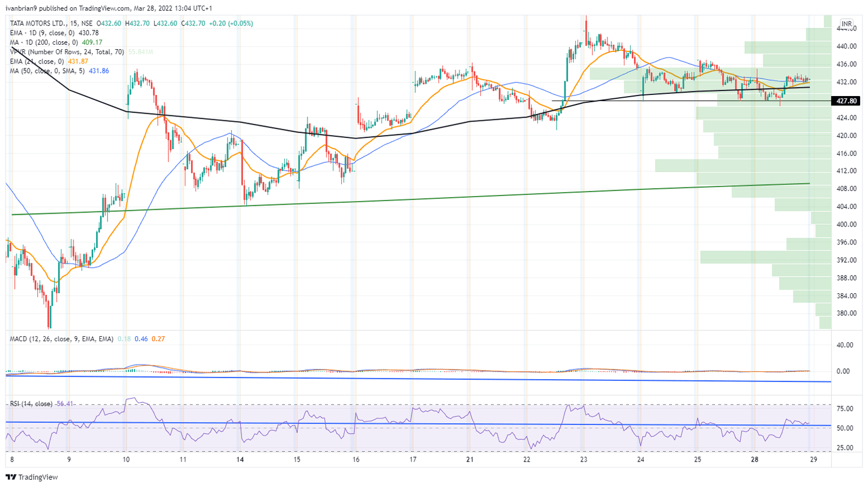868x487 pixels.
Task: Click the 388.00 price axis label
Action: pos(847,278)
